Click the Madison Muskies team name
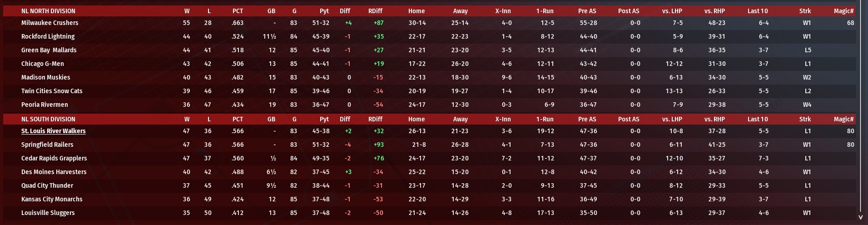The image size is (868, 225). coord(45,77)
